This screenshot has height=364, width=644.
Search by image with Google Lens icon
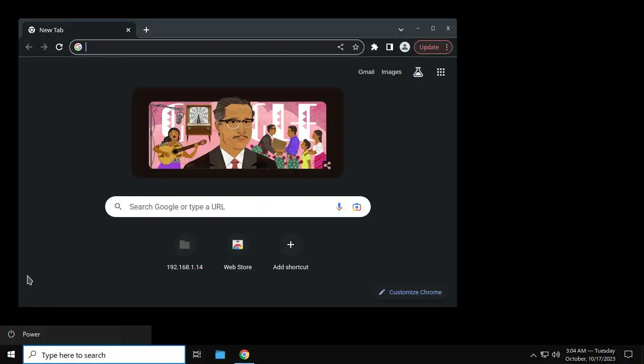[x=357, y=207]
